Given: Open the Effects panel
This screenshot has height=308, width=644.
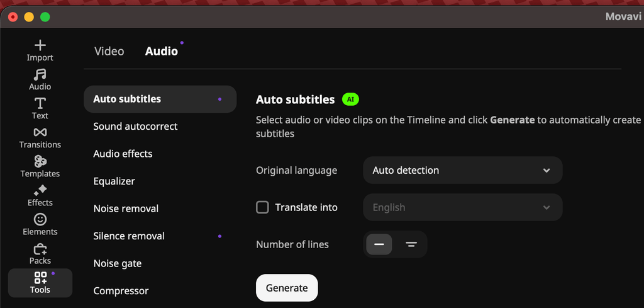Looking at the screenshot, I should coord(40,196).
